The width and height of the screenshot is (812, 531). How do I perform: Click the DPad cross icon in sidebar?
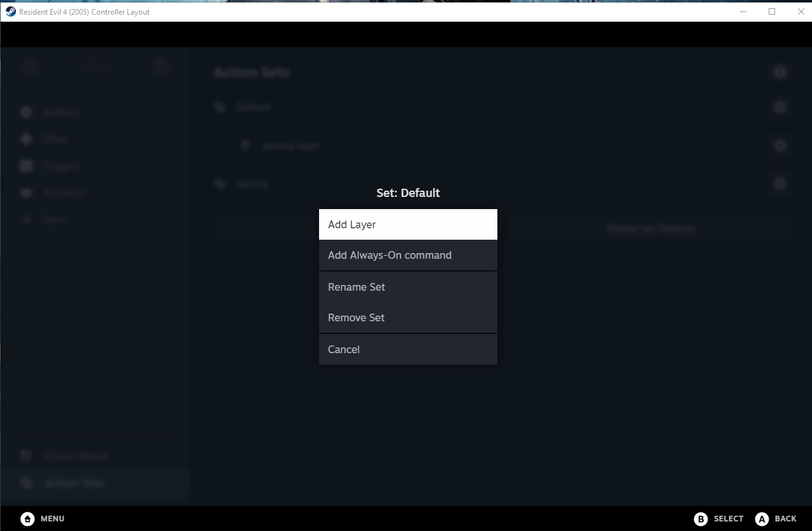[x=26, y=139]
